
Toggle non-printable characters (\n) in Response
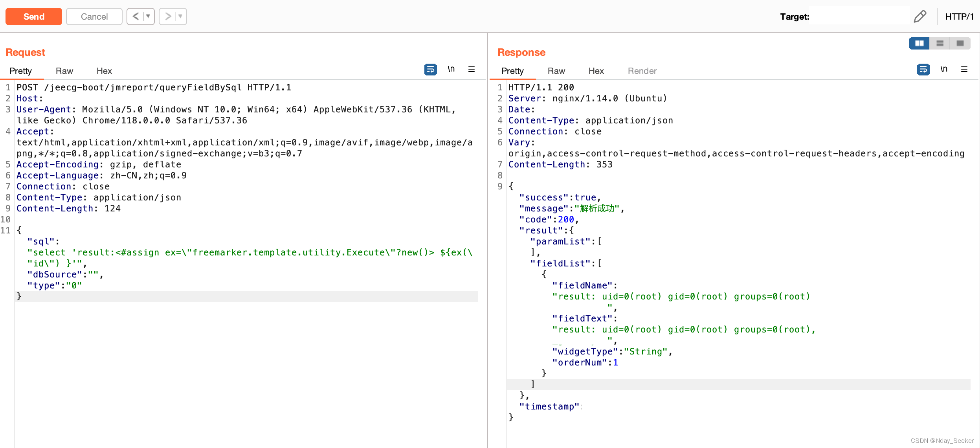[944, 70]
